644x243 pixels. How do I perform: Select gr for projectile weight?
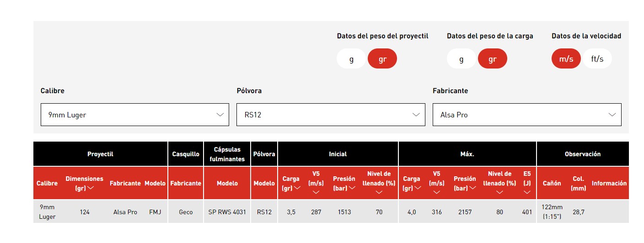tap(382, 59)
